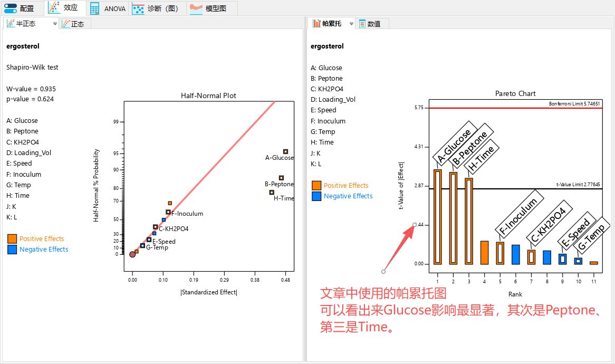Open the 帕累托 tab dropdown arrow

[352, 23]
